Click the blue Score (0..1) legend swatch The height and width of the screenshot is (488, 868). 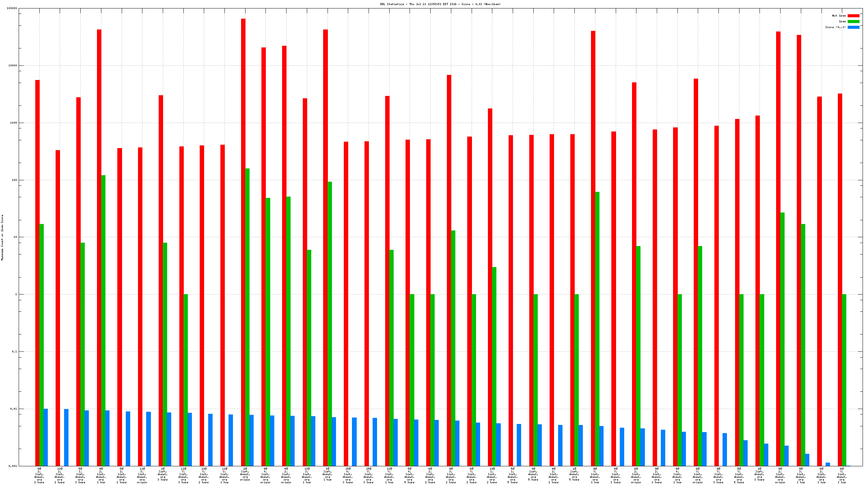pyautogui.click(x=853, y=27)
